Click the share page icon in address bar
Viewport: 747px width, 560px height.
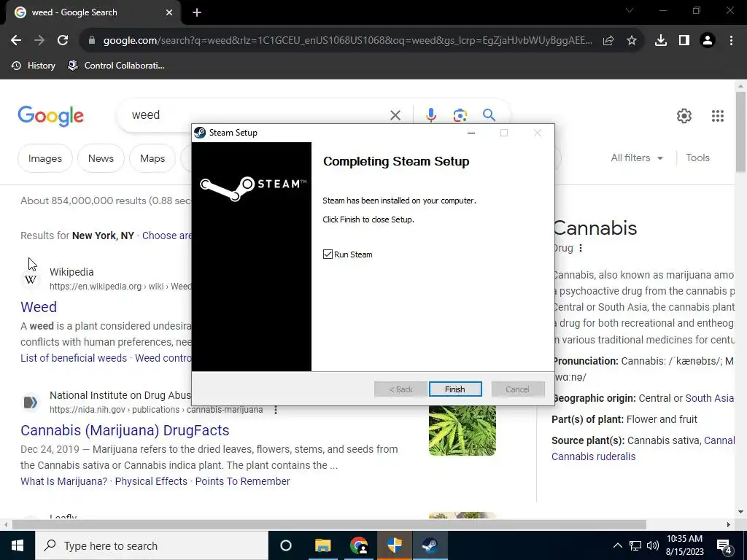point(608,41)
